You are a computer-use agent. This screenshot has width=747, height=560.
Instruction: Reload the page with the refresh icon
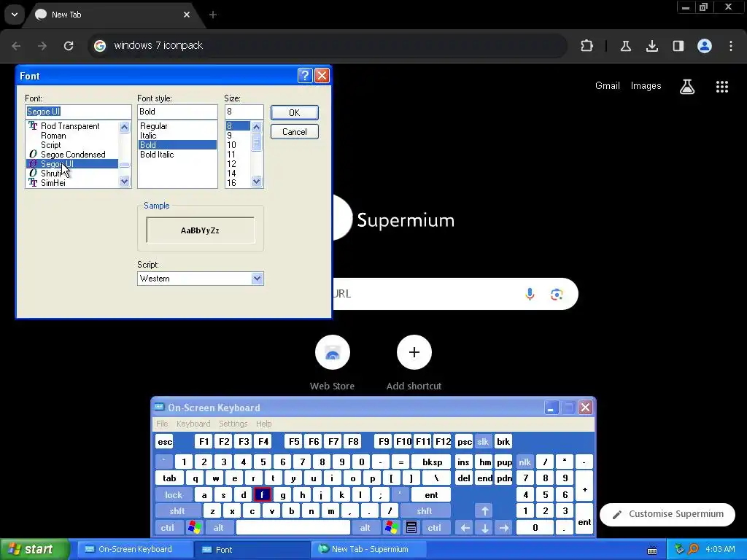tap(69, 46)
